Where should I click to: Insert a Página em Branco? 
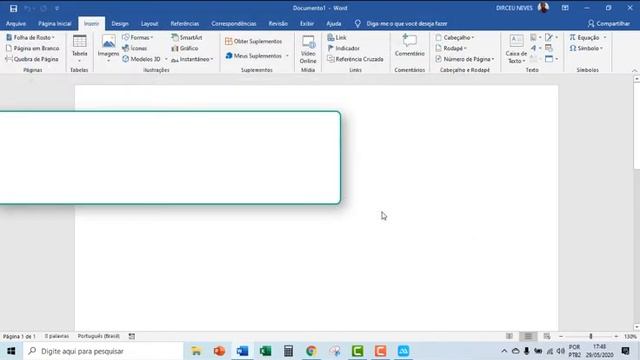coord(32,48)
